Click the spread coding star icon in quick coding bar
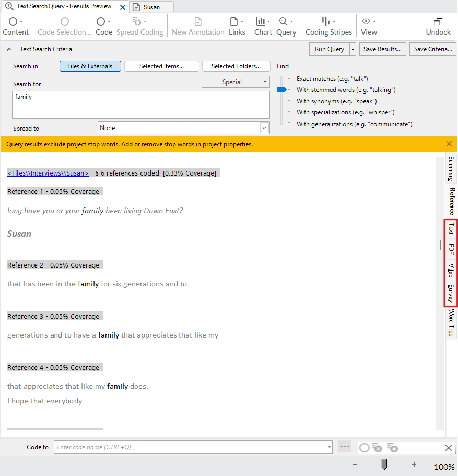 pos(392,448)
